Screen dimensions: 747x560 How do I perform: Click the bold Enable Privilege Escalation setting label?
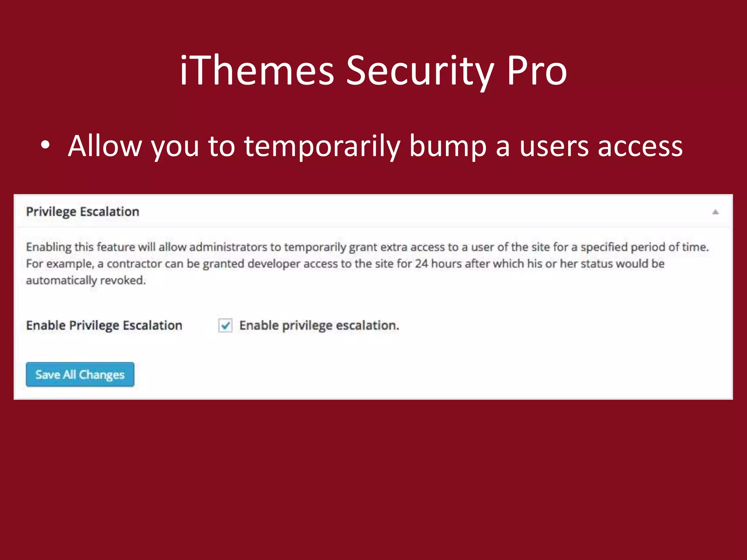tap(104, 325)
